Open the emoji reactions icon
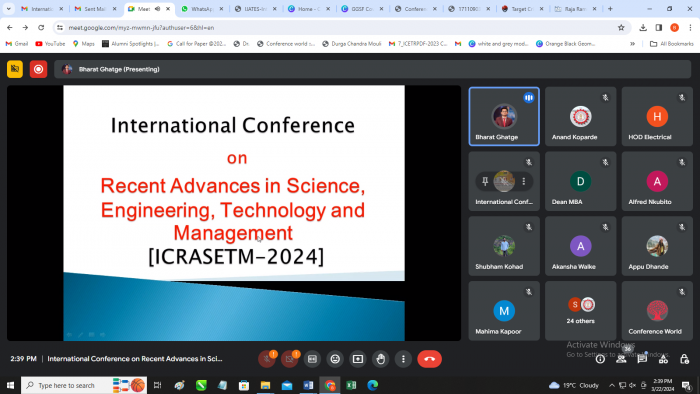The height and width of the screenshot is (394, 700). [x=335, y=359]
